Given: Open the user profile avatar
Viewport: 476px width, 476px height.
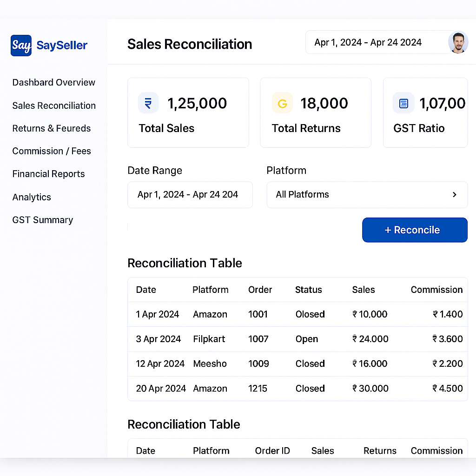Looking at the screenshot, I should coord(458,42).
